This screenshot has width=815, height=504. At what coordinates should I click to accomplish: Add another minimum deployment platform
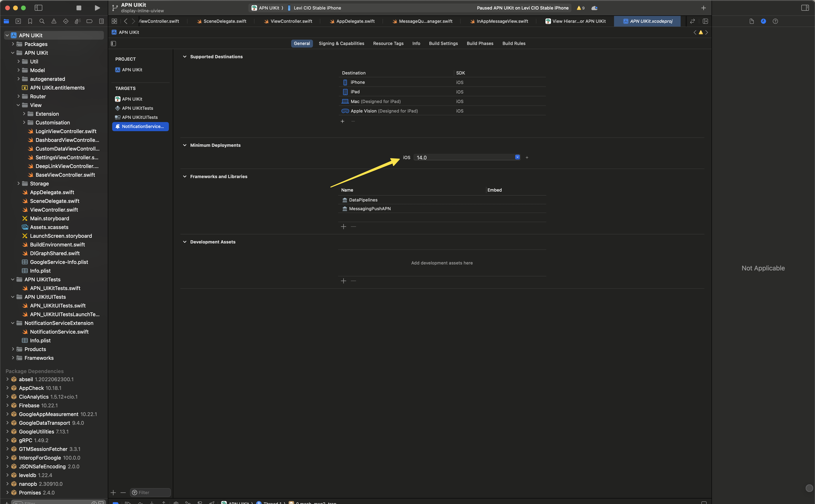(527, 157)
